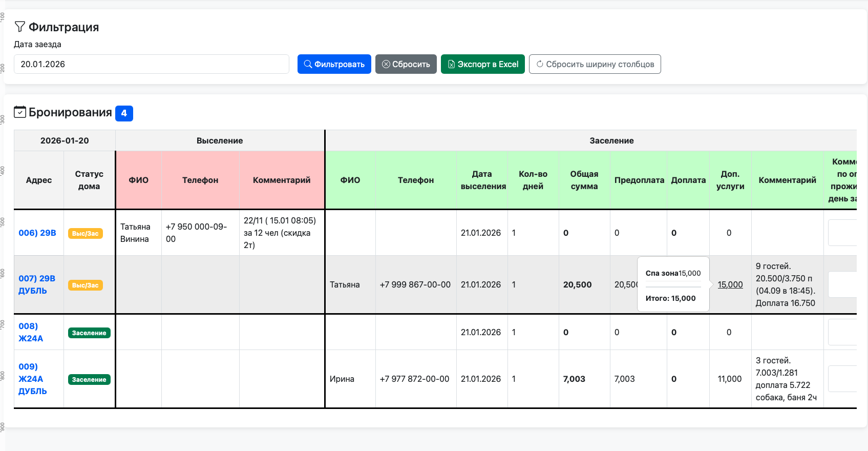Click the Выс/Зас status badge for 006) 29В
The width and height of the screenshot is (868, 451).
86,234
